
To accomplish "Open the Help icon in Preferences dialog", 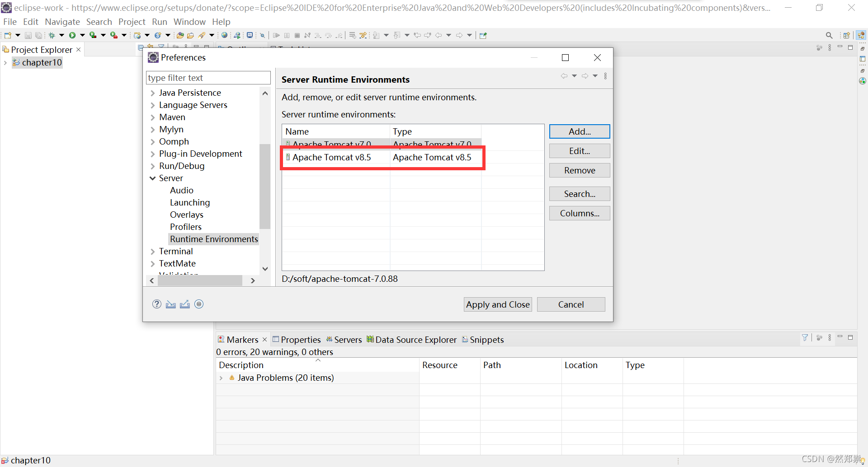I will [156, 304].
